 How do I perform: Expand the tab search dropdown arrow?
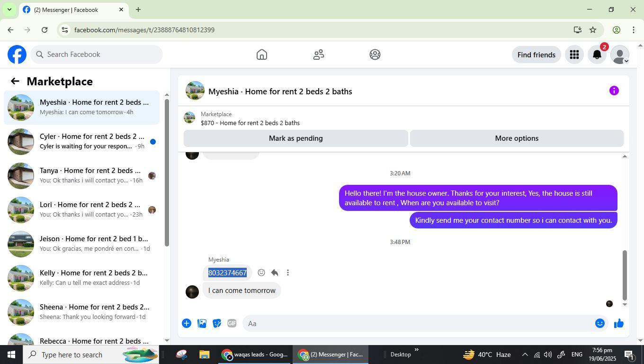[x=9, y=9]
